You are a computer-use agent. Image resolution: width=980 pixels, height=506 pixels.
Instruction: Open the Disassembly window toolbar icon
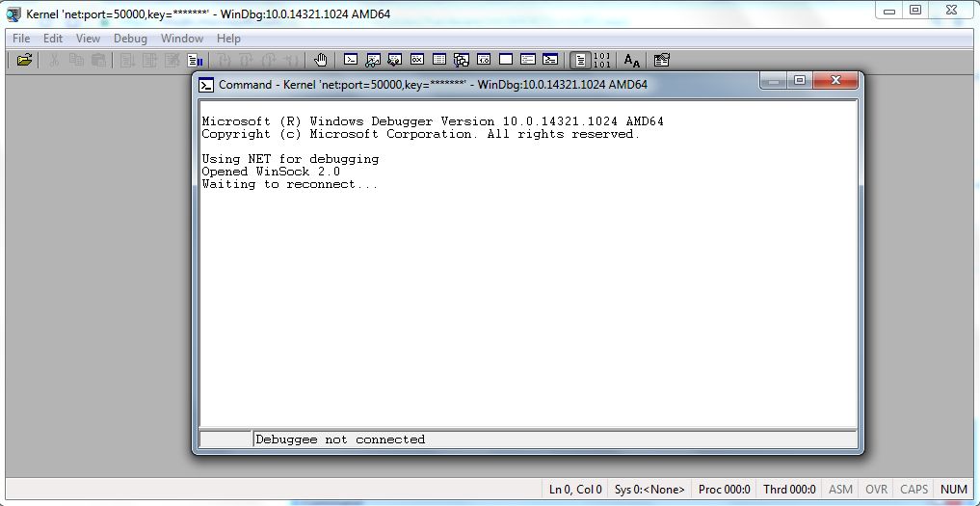[484, 60]
